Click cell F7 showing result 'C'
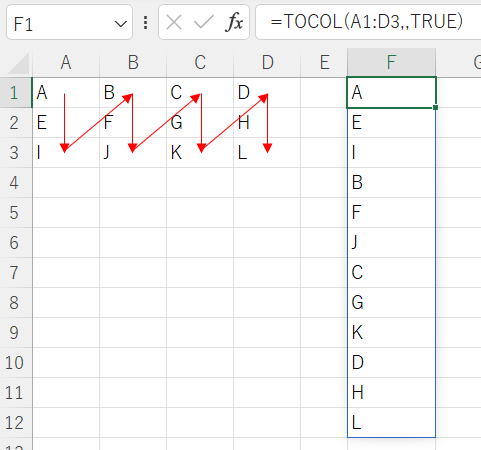 coord(392,272)
